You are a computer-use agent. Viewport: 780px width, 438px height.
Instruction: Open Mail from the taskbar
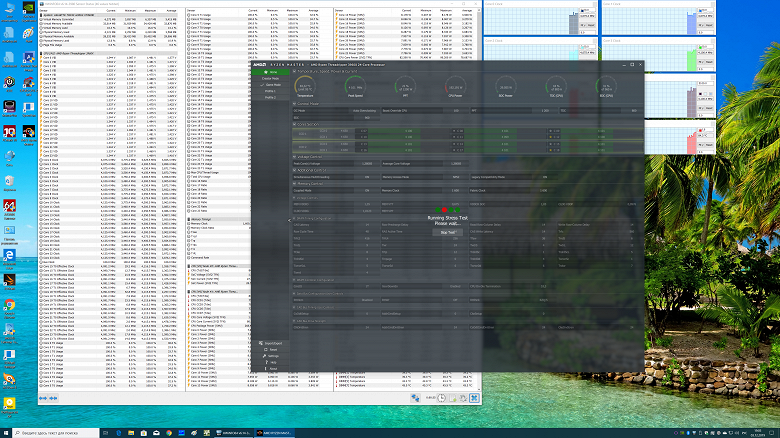click(x=156, y=433)
